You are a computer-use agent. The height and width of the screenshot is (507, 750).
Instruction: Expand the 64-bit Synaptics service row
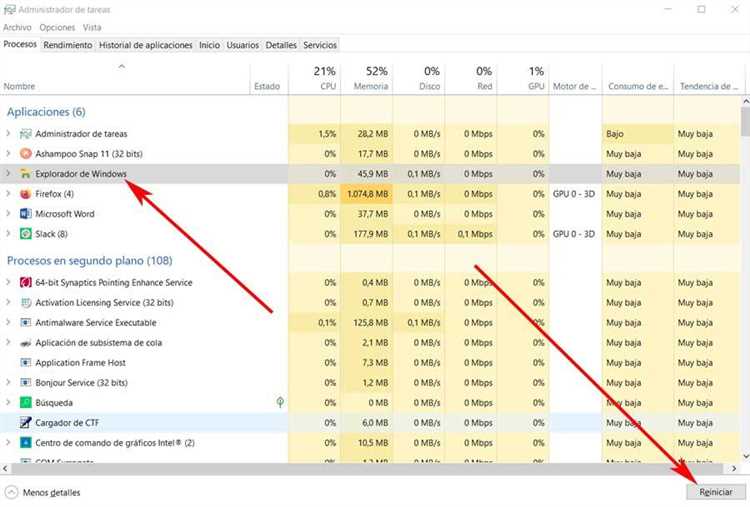pos(8,283)
